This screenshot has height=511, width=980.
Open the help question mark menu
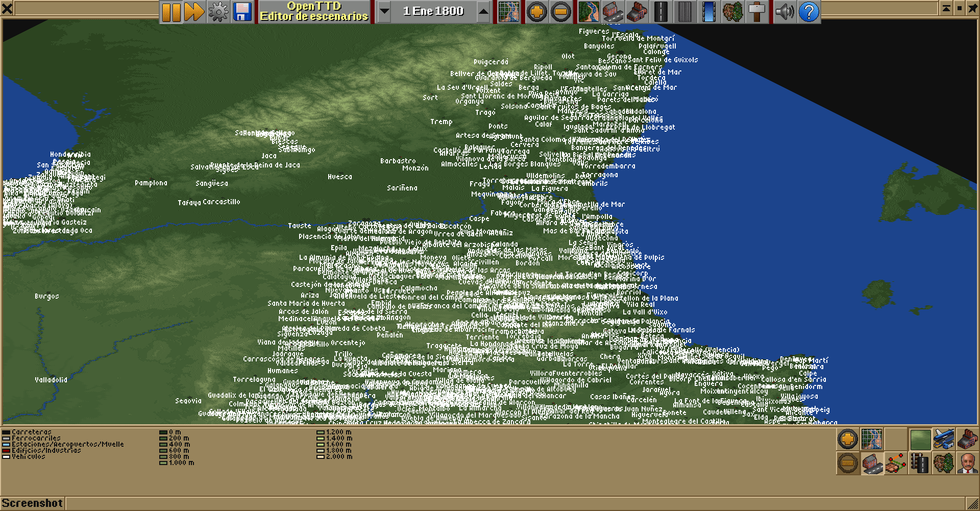(x=808, y=12)
